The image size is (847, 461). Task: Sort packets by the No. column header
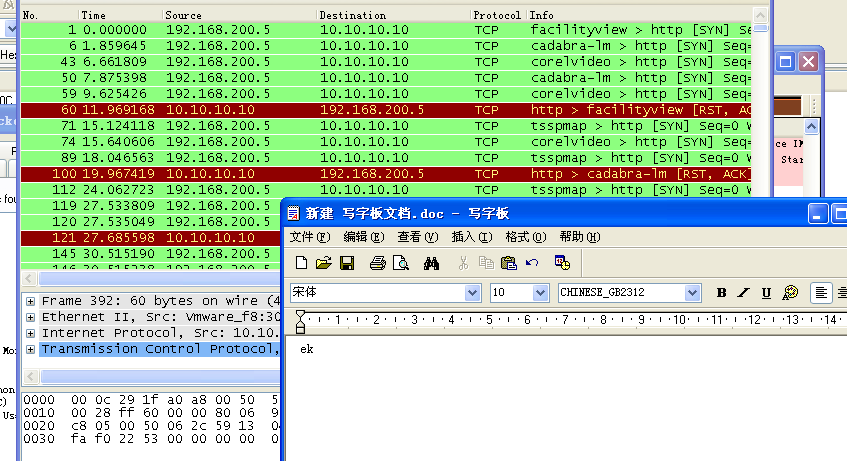coord(50,15)
